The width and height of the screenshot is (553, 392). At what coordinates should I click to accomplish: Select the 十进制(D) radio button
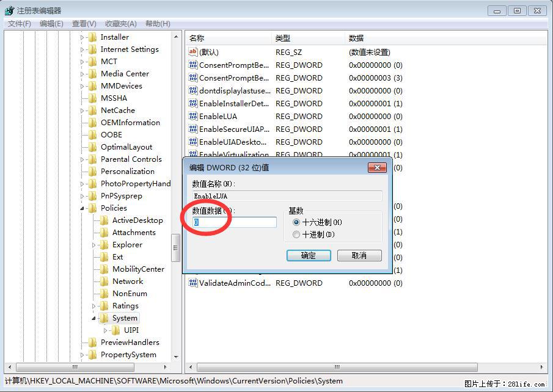[x=296, y=234]
